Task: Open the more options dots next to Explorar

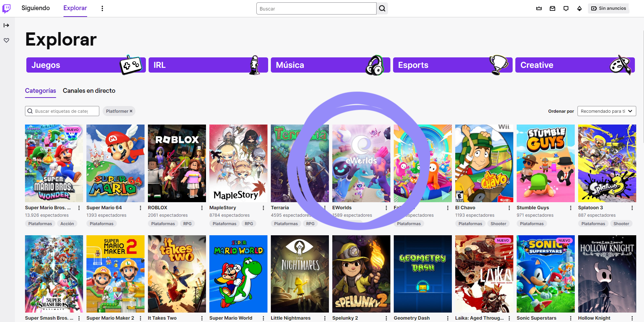Action: click(x=102, y=8)
